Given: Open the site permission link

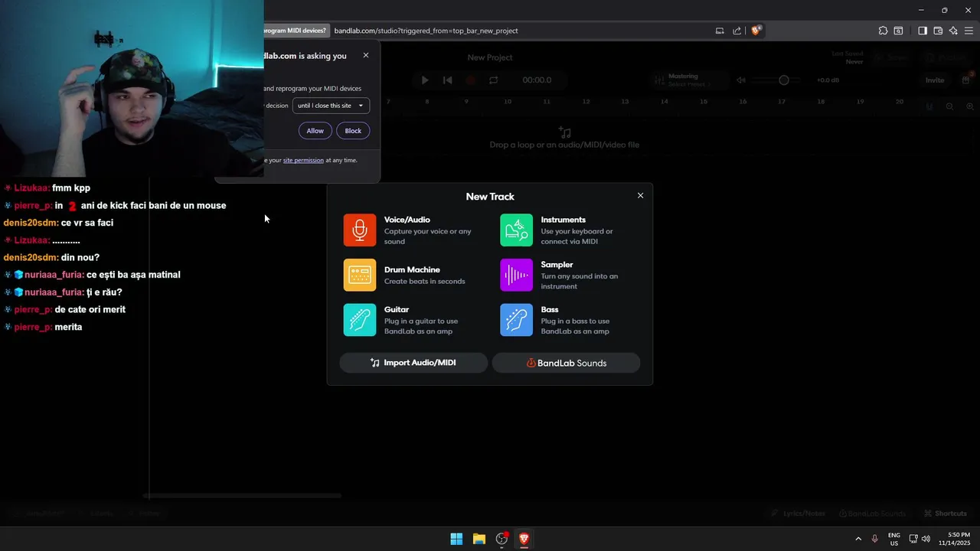Looking at the screenshot, I should (303, 160).
